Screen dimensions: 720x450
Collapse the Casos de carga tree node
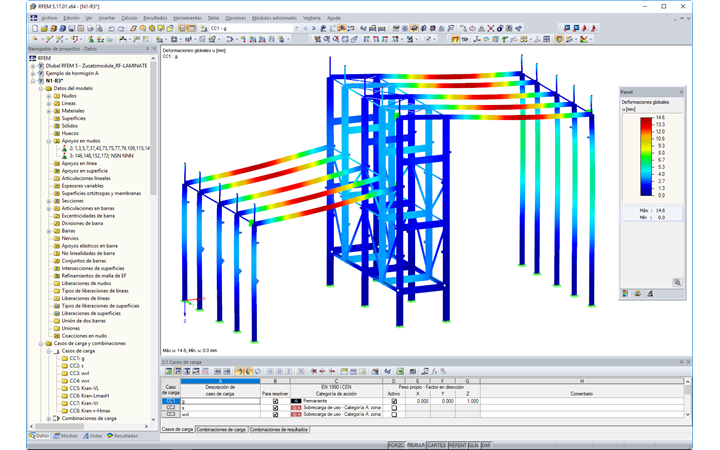click(49, 351)
